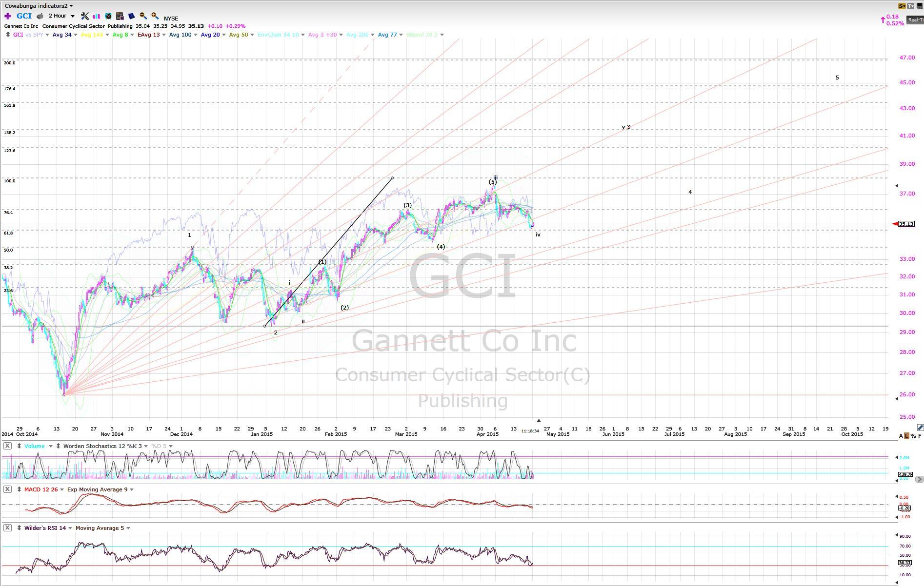Click the GCI ticker symbol

pyautogui.click(x=24, y=16)
